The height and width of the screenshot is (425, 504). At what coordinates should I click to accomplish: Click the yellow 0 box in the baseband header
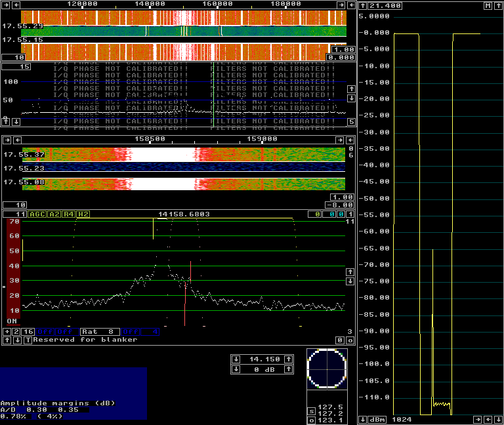315,214
